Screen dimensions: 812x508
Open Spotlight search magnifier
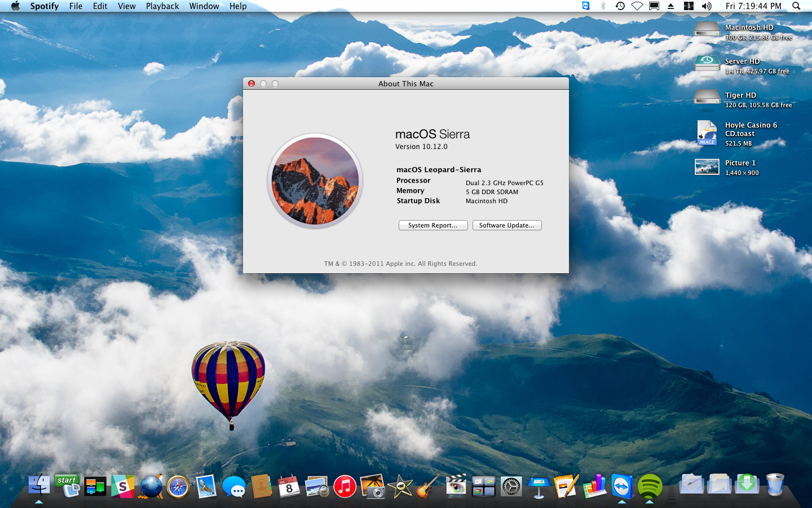point(796,6)
